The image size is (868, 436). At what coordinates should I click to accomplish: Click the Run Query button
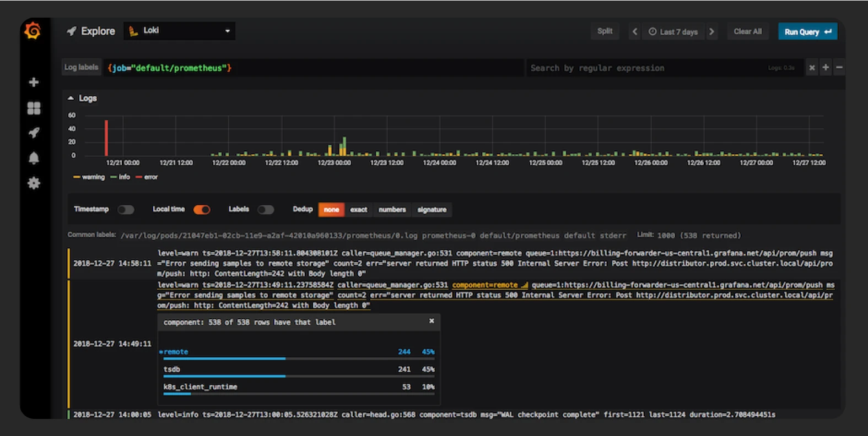[807, 32]
